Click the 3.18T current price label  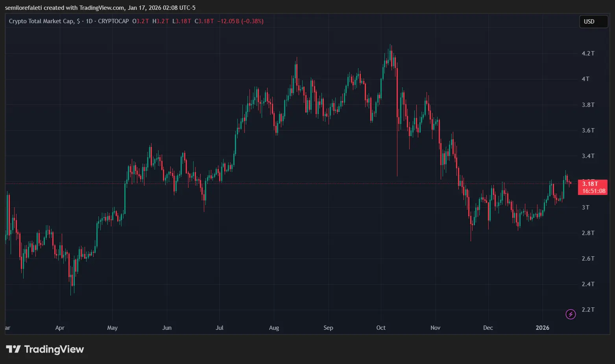click(590, 184)
